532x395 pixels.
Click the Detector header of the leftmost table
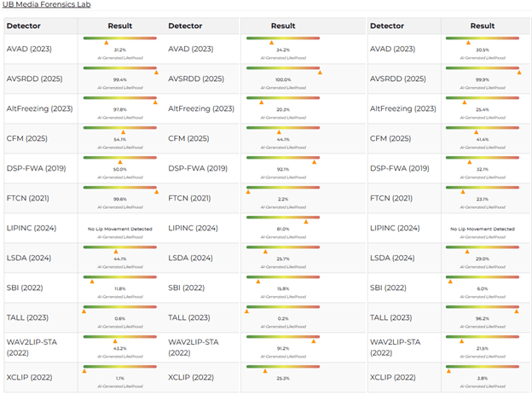(x=23, y=26)
